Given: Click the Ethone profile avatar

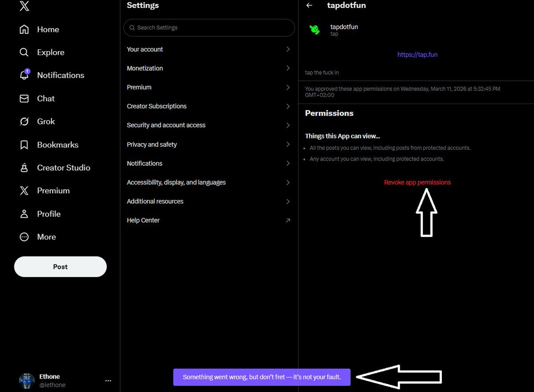Looking at the screenshot, I should point(27,381).
